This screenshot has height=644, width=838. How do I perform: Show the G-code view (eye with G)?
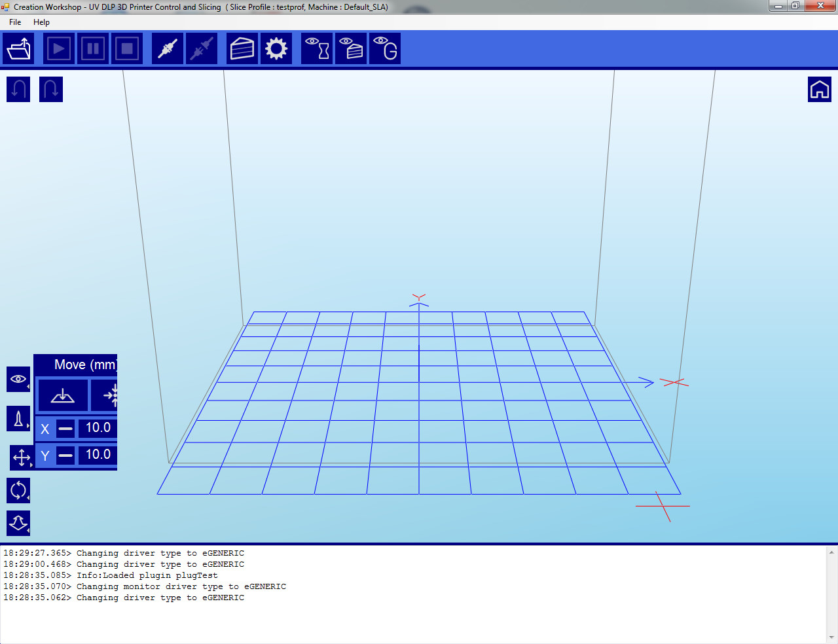pyautogui.click(x=385, y=48)
